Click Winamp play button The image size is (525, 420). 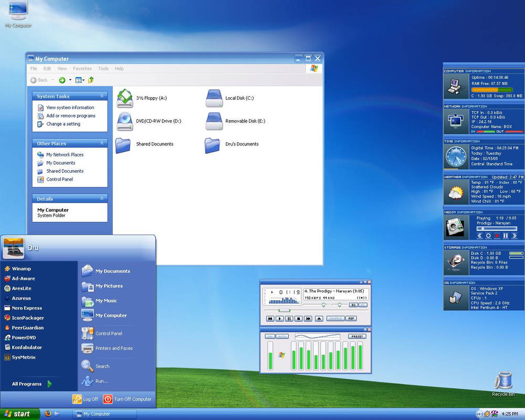pos(280,319)
